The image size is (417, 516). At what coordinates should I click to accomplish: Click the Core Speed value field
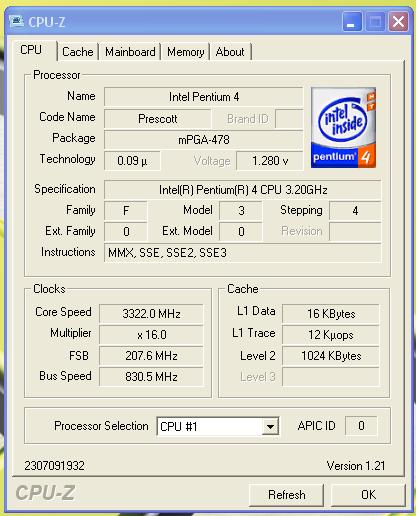click(x=151, y=314)
